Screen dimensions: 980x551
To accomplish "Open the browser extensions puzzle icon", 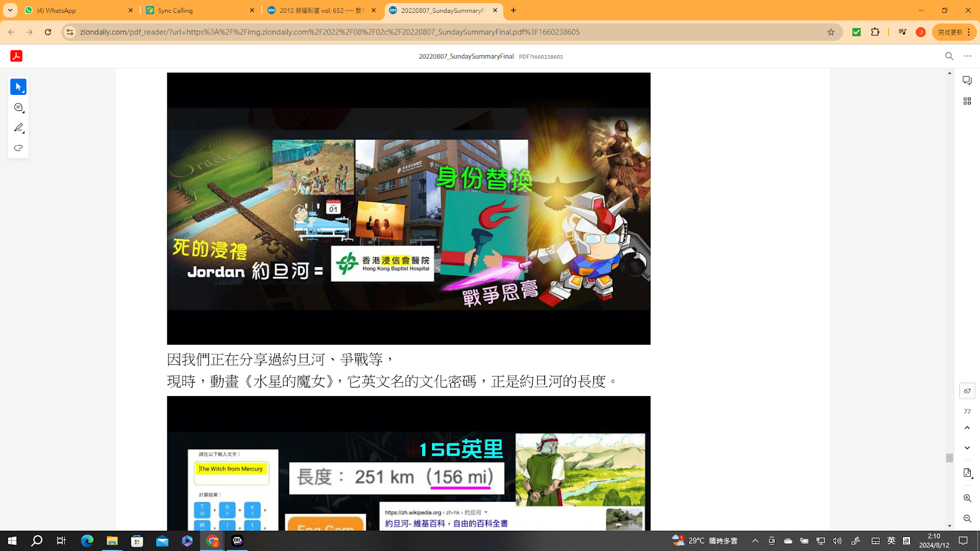I will 875,32.
